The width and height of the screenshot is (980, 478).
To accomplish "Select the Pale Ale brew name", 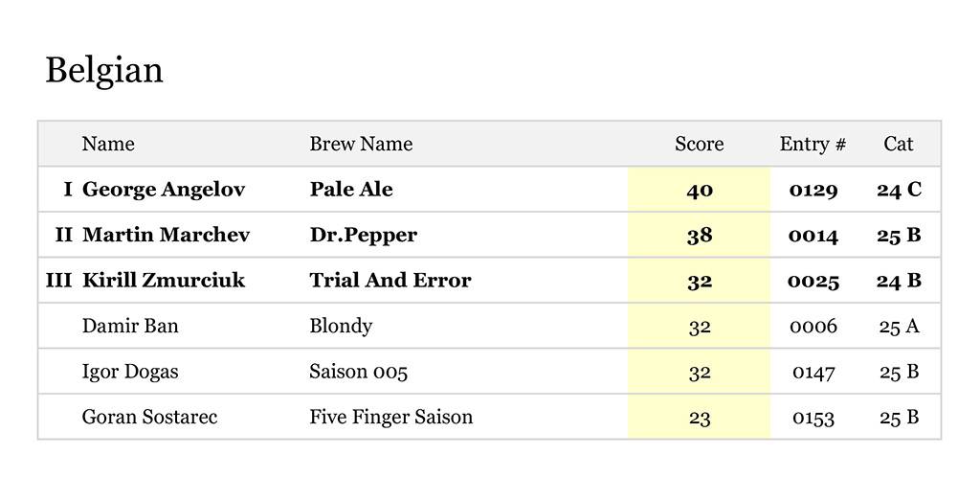I will tap(351, 190).
